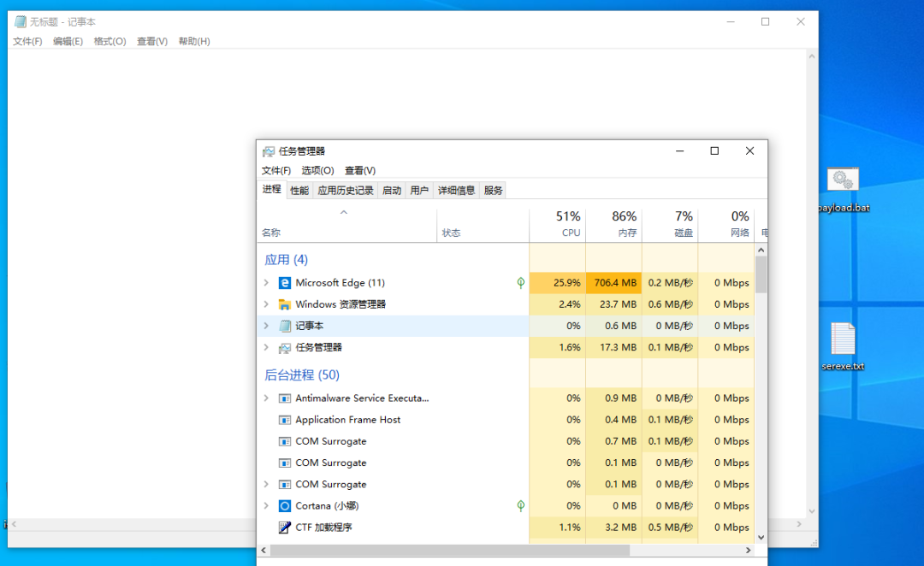
Task: Open Notepad 帮助(H) menu
Action: pyautogui.click(x=194, y=41)
